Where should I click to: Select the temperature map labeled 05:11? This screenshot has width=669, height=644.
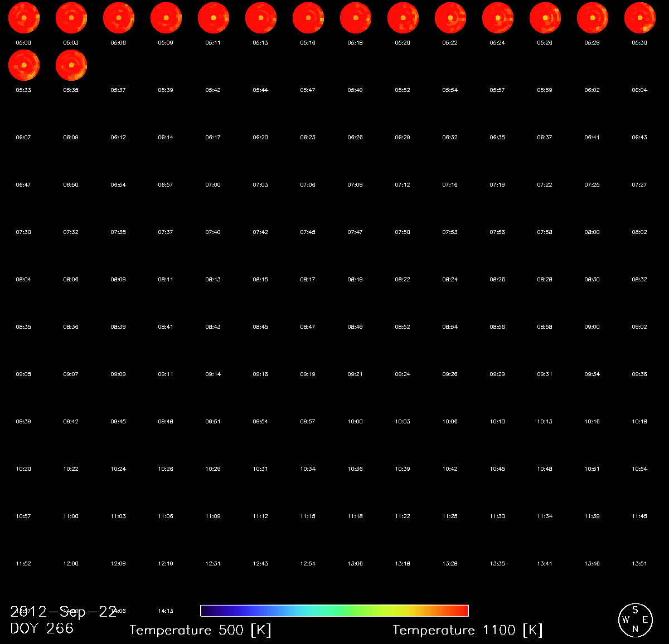(214, 18)
